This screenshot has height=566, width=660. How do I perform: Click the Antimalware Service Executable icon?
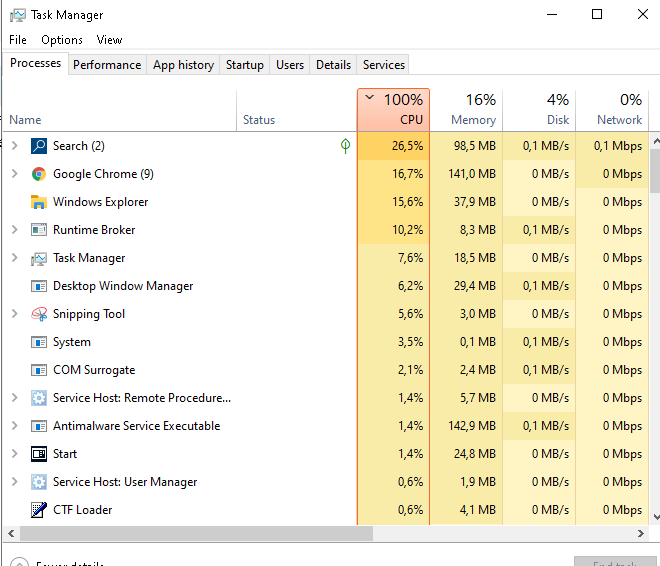pos(39,426)
